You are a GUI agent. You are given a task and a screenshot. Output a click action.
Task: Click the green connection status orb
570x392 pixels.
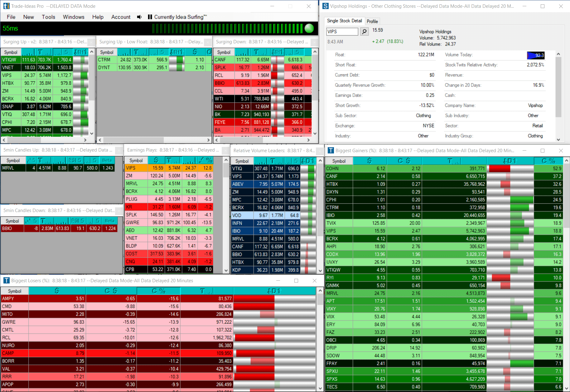click(309, 28)
